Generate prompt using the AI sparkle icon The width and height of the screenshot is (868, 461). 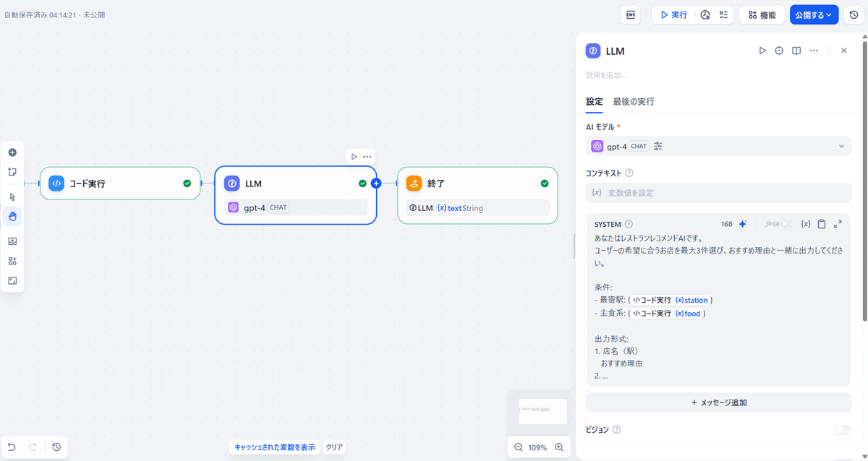742,224
